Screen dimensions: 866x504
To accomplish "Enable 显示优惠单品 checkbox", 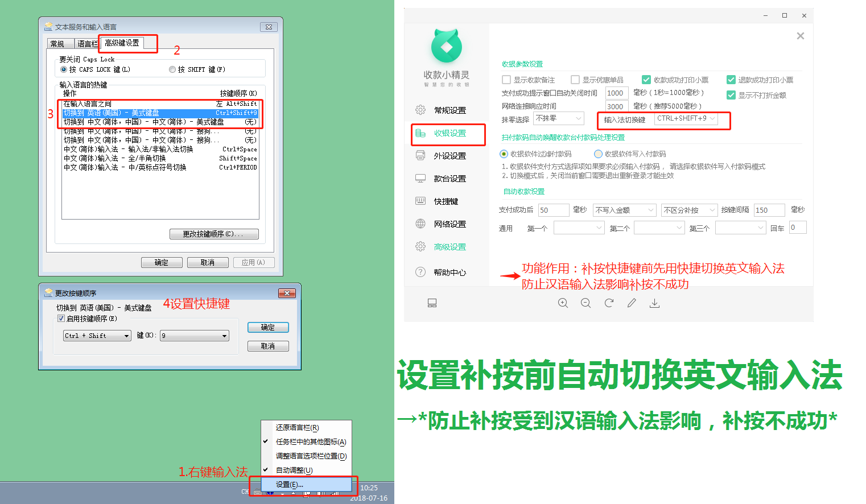I will (575, 80).
